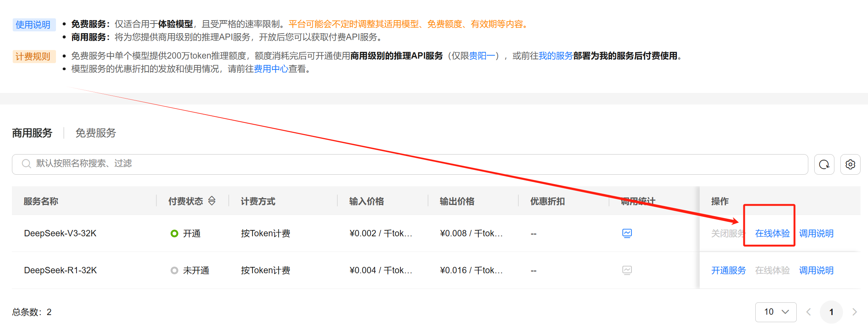Click the 输出价格 column header
This screenshot has width=868, height=327.
click(x=457, y=201)
